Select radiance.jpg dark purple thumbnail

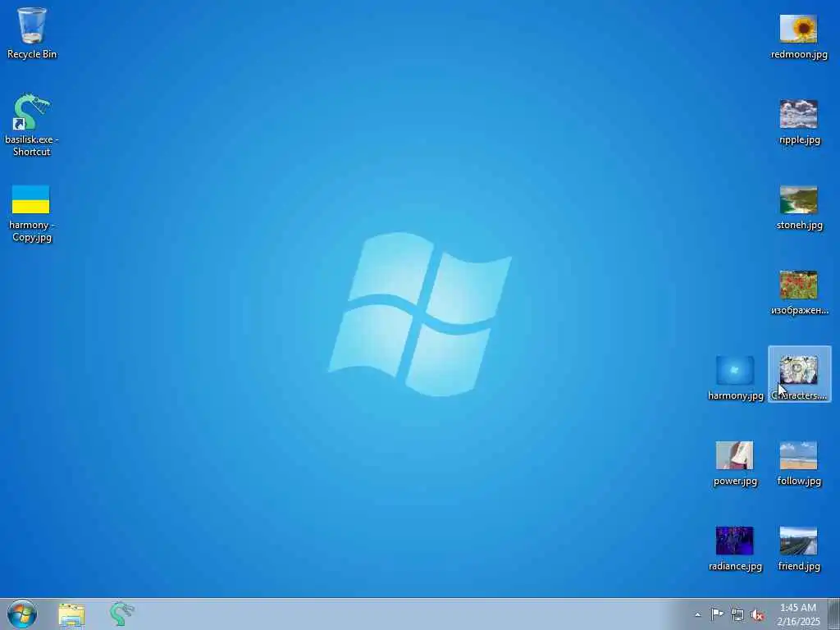pos(734,541)
